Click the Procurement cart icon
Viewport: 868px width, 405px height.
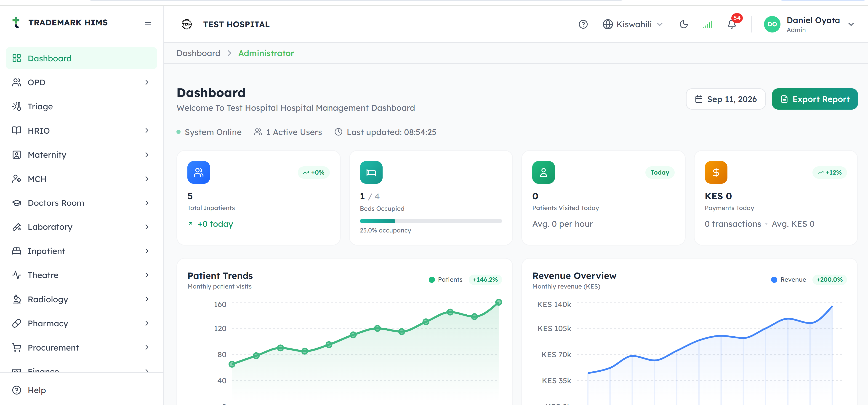(x=16, y=347)
